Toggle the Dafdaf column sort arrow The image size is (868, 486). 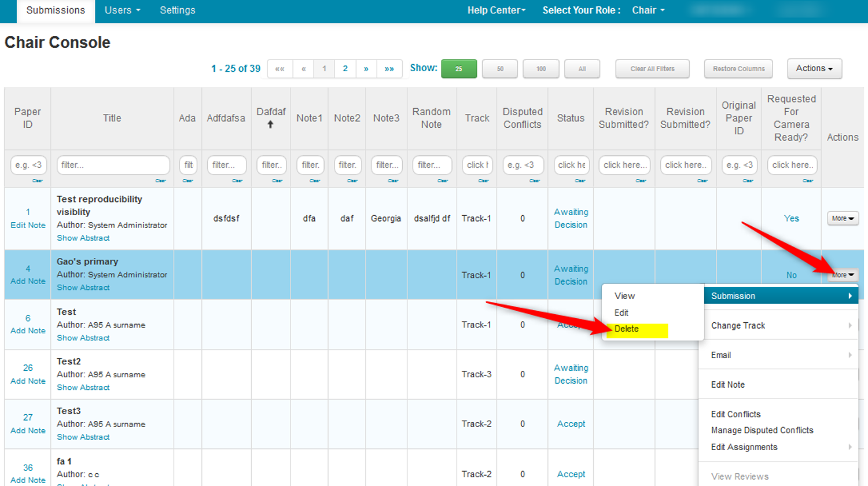coord(270,124)
